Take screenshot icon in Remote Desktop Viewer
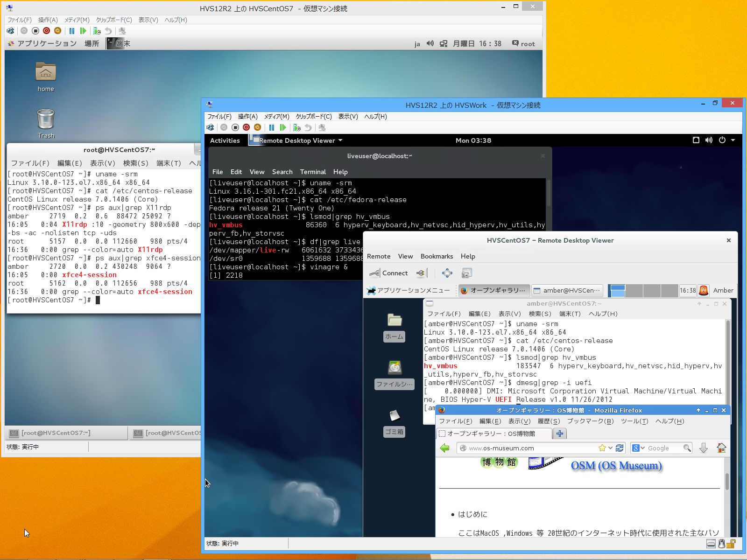The image size is (747, 560). coord(467,273)
